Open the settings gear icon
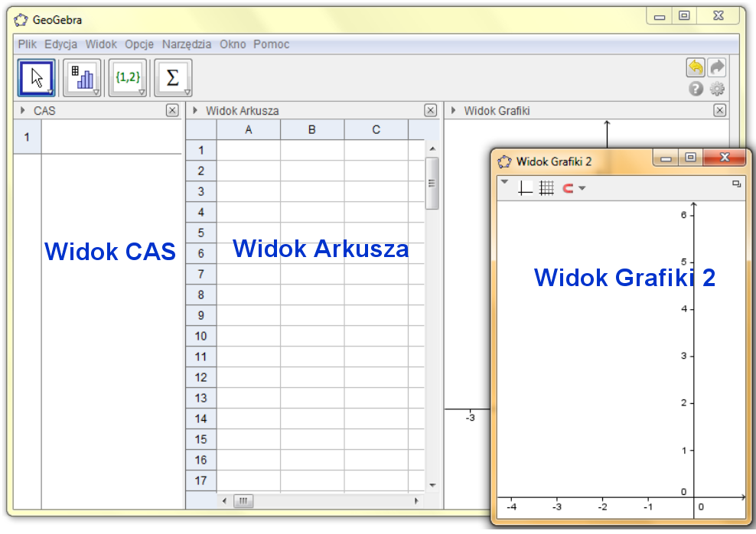 point(718,90)
